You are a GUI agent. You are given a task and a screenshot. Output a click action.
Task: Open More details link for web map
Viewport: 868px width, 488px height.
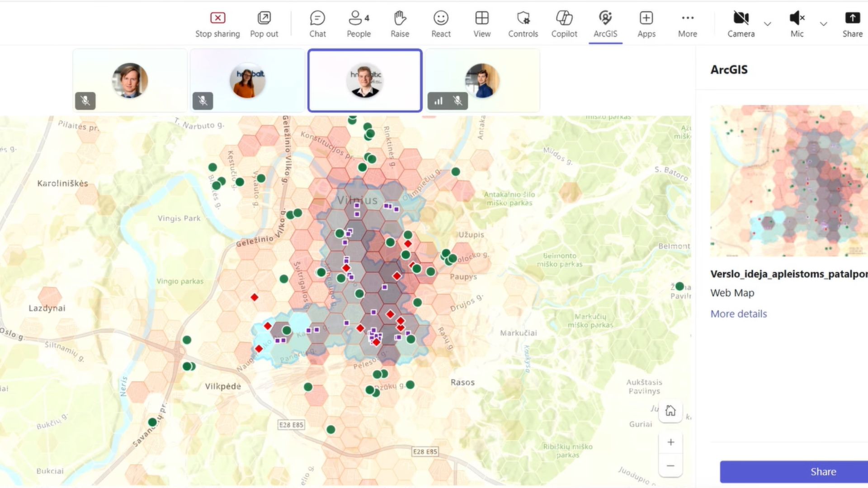pos(739,314)
